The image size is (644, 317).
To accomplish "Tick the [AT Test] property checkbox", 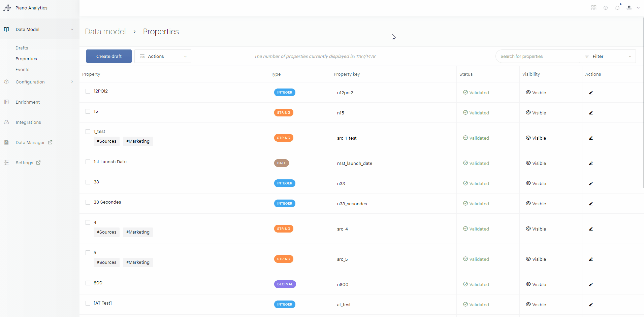I will 88,303.
